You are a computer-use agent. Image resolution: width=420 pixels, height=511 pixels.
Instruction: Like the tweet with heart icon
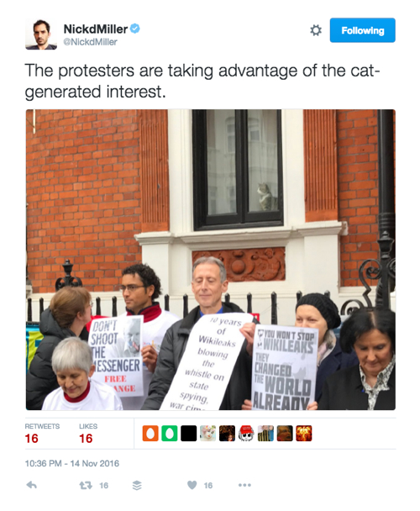pos(192,485)
